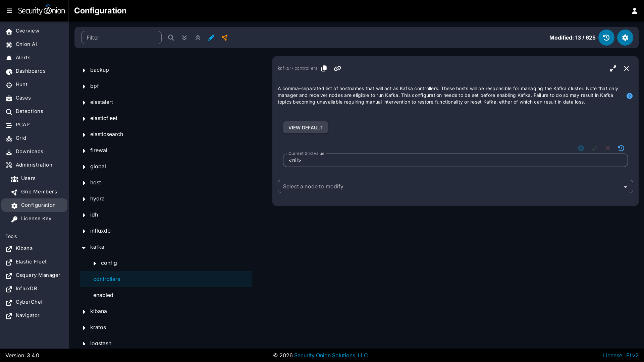Click the green checkmark save icon
Image resolution: width=644 pixels, height=362 pixels.
pos(594,148)
